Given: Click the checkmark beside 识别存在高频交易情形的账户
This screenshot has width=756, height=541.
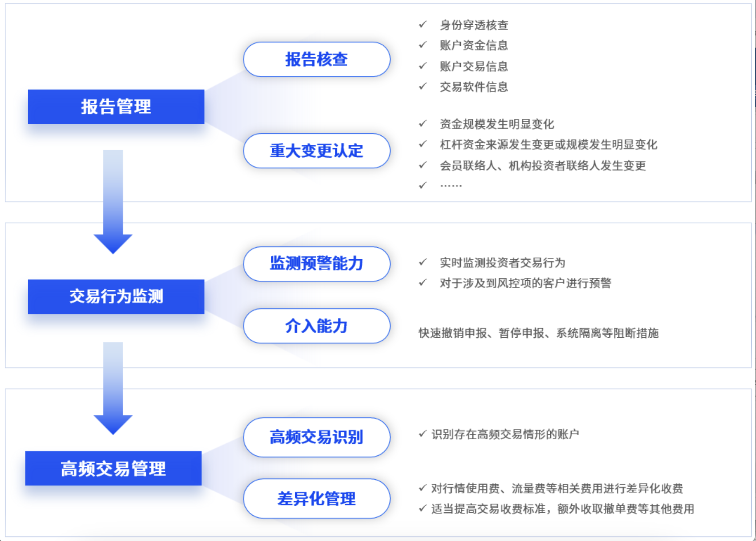Looking at the screenshot, I should pos(422,434).
